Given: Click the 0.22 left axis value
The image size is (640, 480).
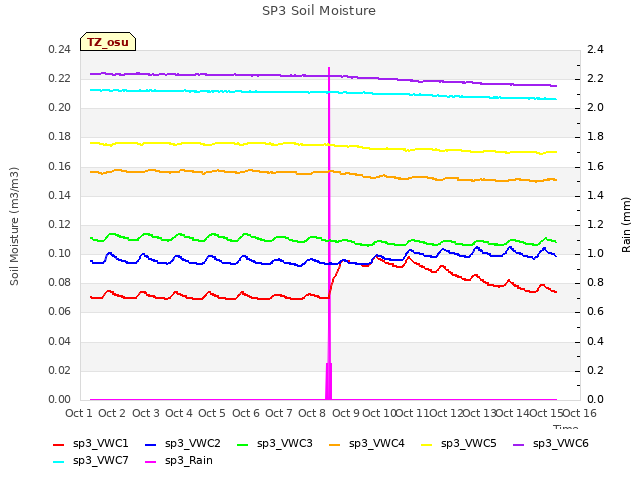Looking at the screenshot, I should point(59,78).
